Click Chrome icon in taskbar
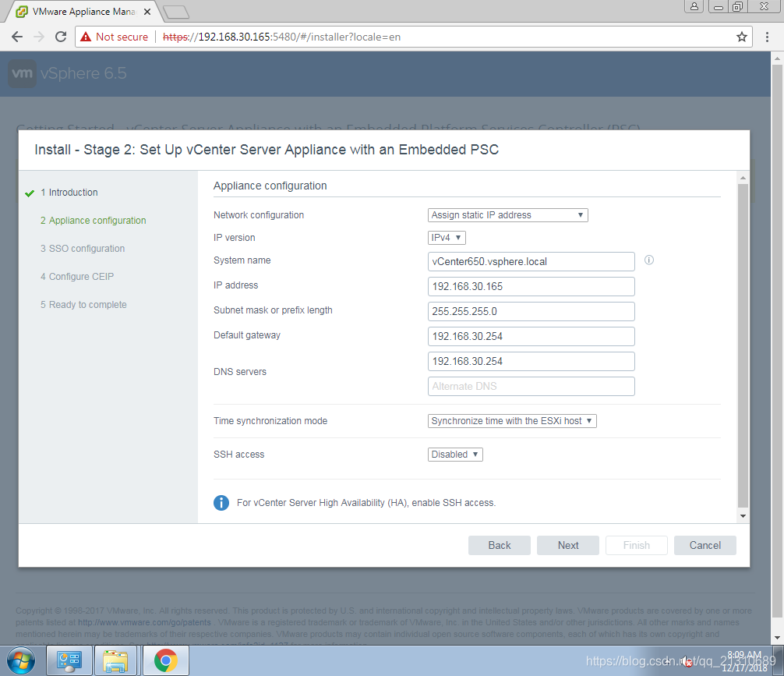 click(165, 661)
